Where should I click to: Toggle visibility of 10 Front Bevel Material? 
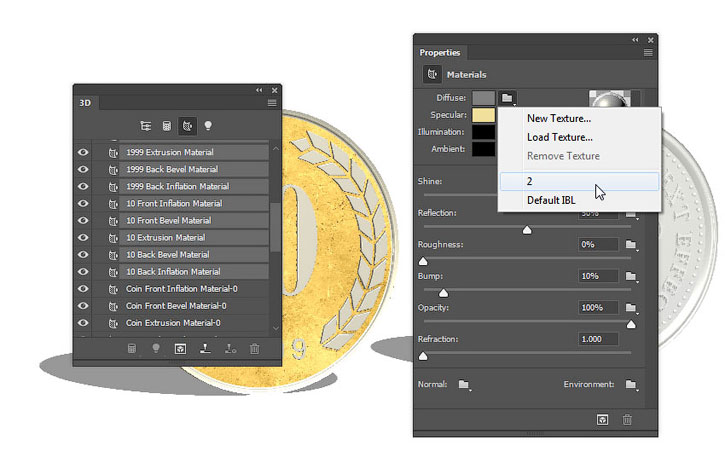(x=83, y=220)
